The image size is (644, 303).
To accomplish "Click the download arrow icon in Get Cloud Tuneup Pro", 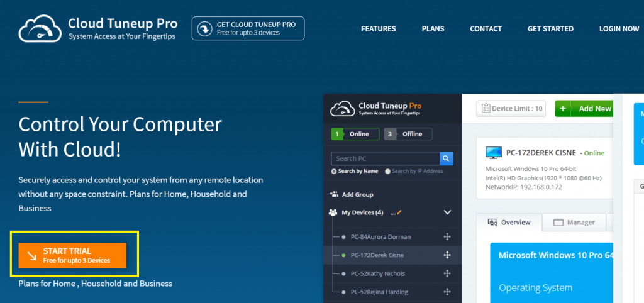I will [x=204, y=29].
